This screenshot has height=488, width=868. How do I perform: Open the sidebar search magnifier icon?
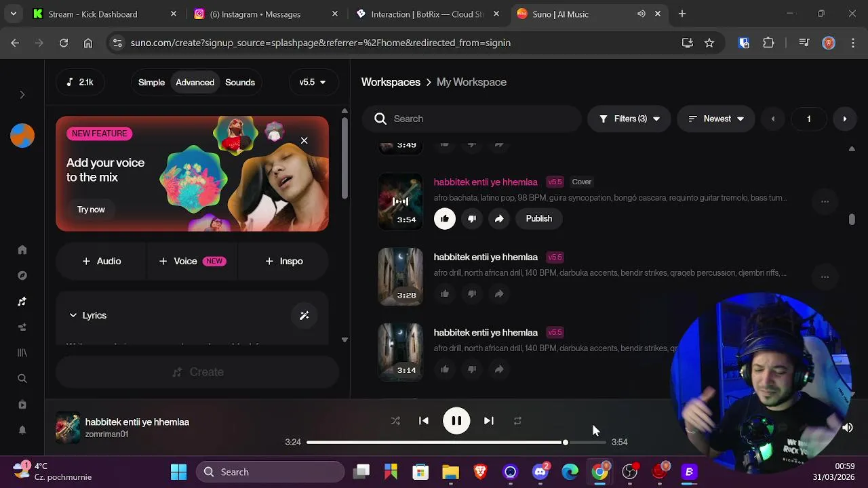tap(22, 379)
